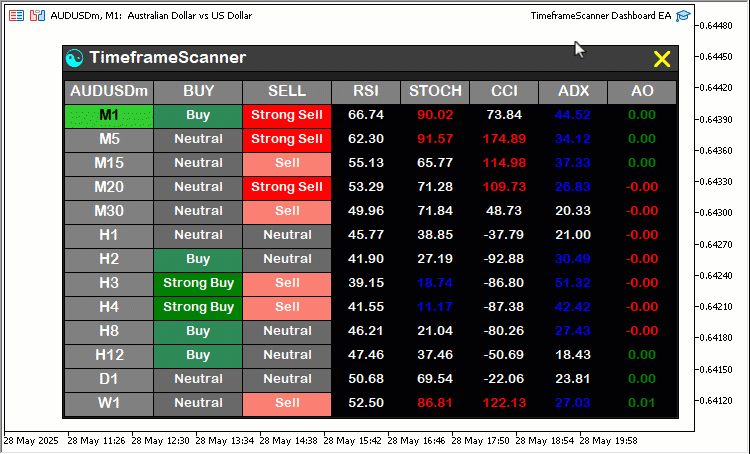The image size is (750, 454).
Task: Click ADX value 44.52
Action: pos(573,115)
